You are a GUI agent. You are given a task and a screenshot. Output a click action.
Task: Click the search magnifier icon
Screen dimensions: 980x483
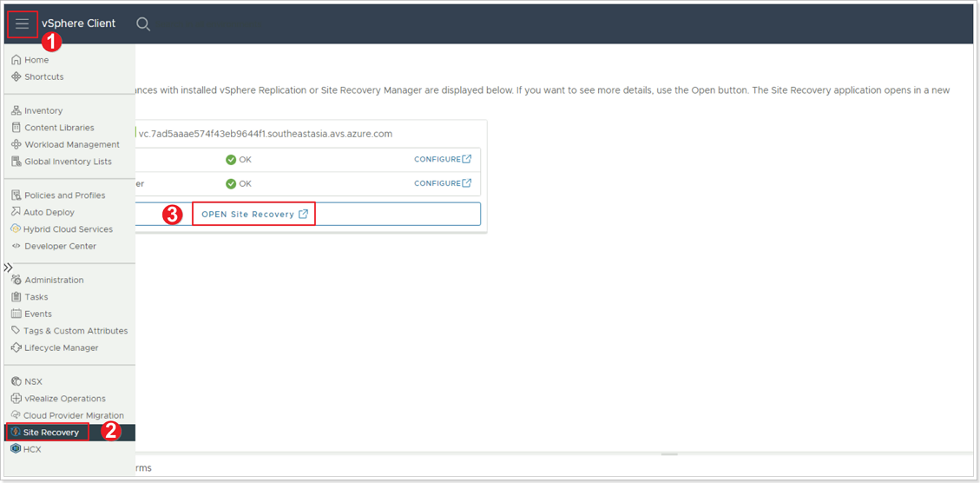coord(143,23)
